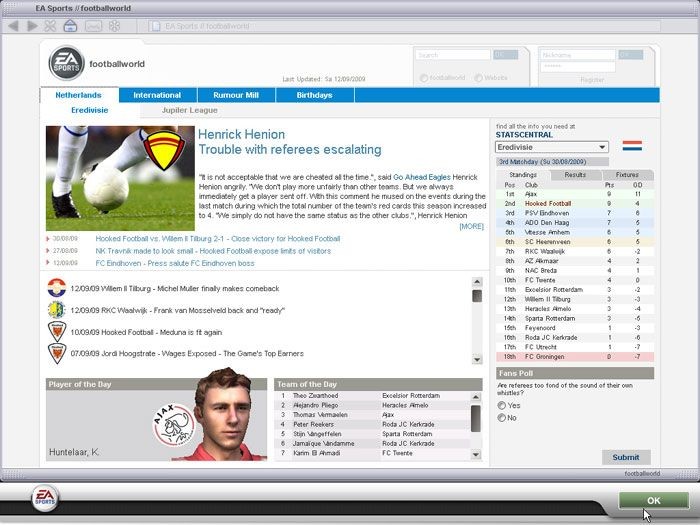Click the article football photo thumbnail
700x525 pixels.
pos(120,179)
